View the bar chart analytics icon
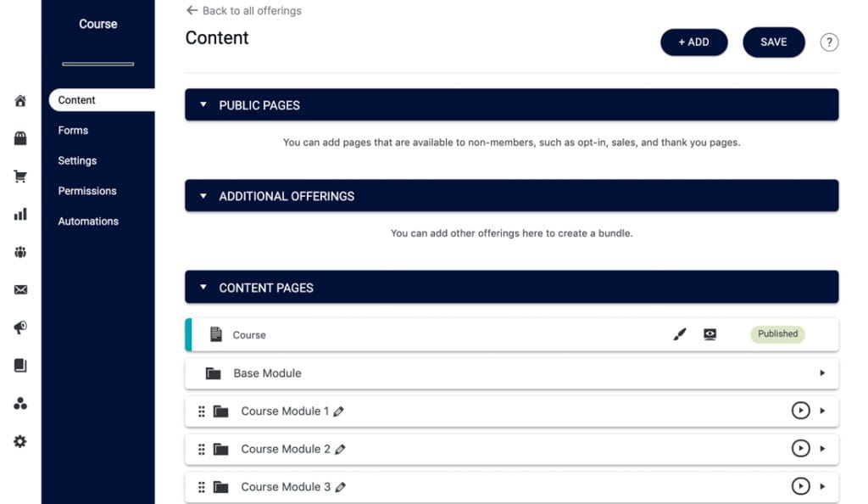 (19, 214)
